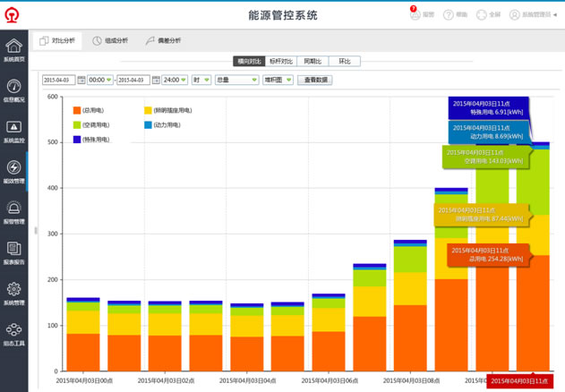Collapse the sidebar using the splitter handle

(36, 230)
